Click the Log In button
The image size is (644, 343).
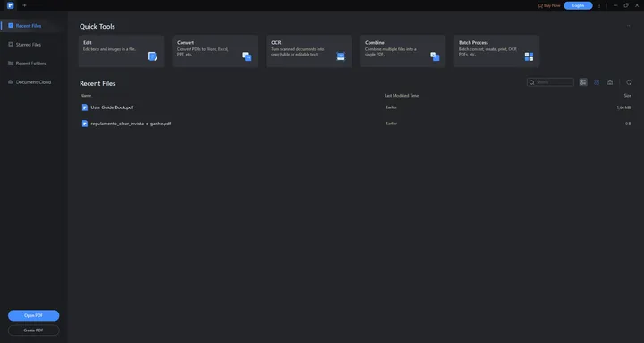click(x=578, y=5)
